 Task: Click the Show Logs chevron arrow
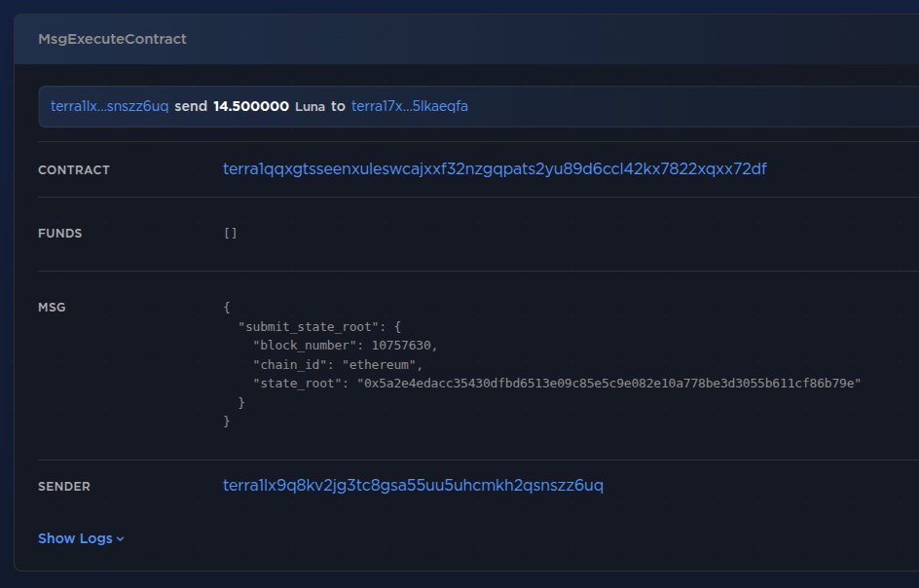pos(120,538)
